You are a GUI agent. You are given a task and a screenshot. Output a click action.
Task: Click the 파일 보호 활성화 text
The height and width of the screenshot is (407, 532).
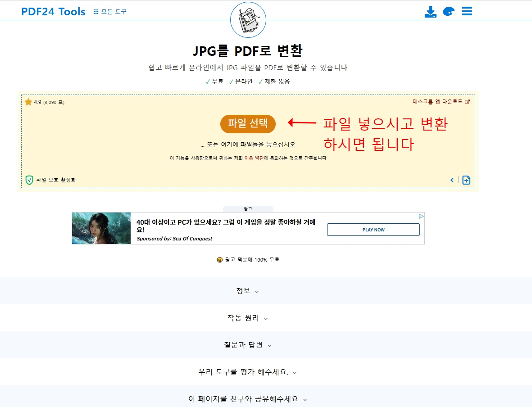[x=56, y=180]
